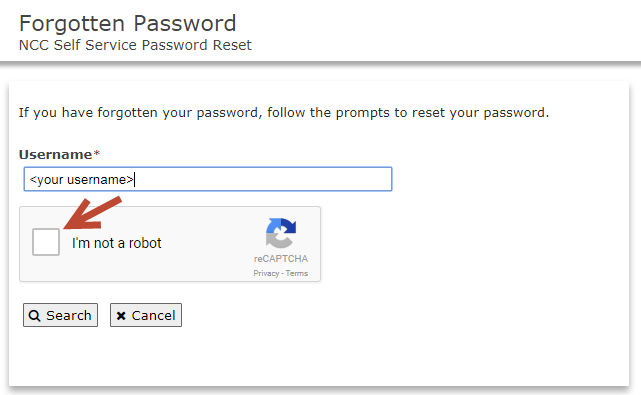Click the magnifying glass icon in Search
The image size is (641, 395).
click(35, 316)
